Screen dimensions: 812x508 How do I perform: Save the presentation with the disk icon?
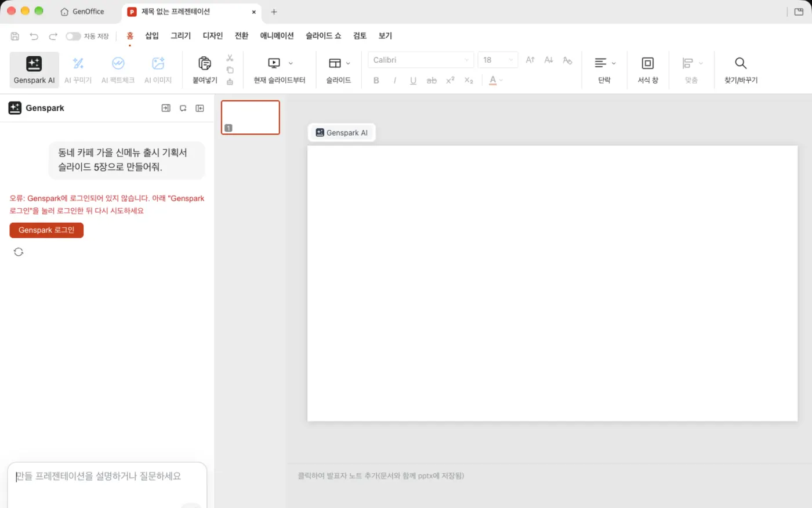click(x=15, y=36)
